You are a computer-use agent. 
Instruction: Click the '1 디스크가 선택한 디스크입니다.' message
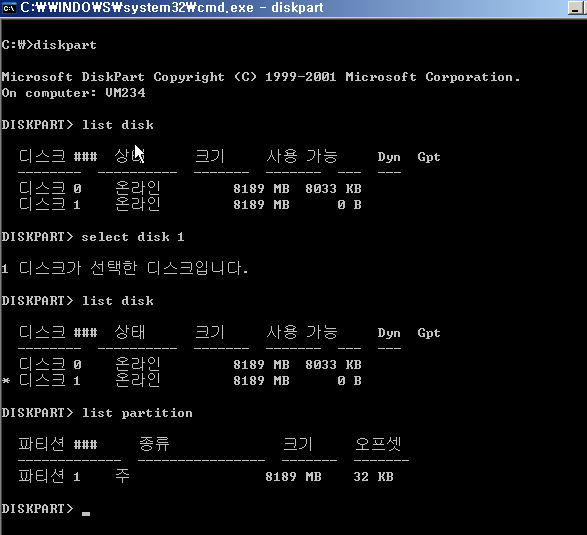pos(125,268)
